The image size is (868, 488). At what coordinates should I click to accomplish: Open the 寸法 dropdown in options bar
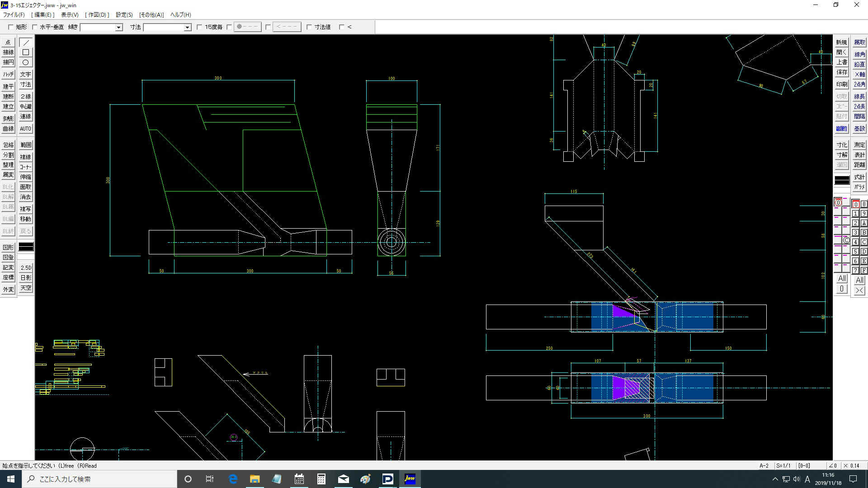[187, 28]
